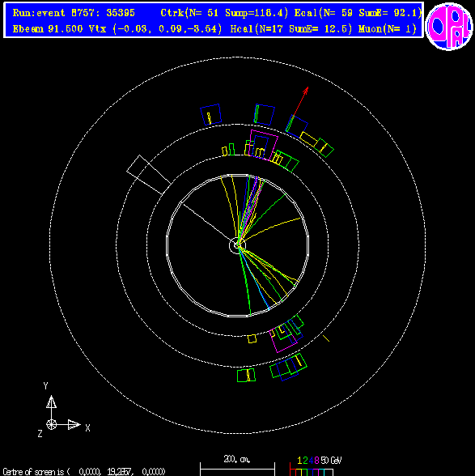Select the X axis arrow in the orientation indicator
Screen dimensions: 475x476
pos(74,424)
